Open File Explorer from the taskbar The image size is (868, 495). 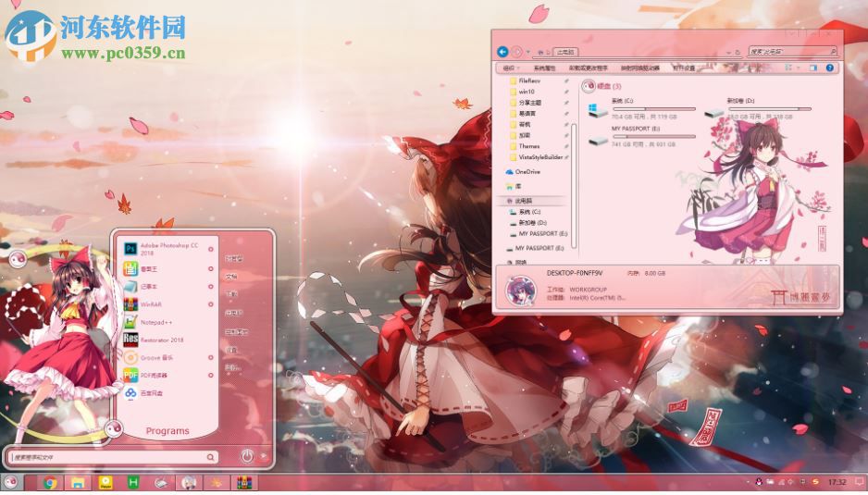(x=78, y=483)
